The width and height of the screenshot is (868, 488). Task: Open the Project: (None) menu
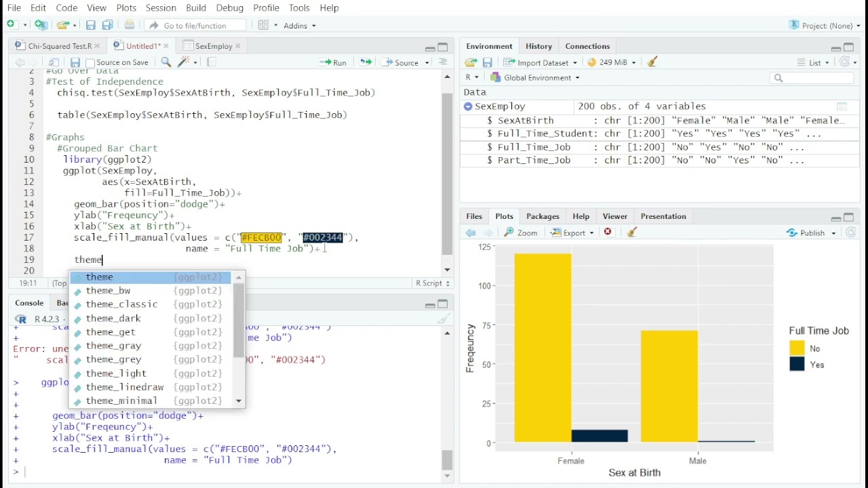(825, 25)
